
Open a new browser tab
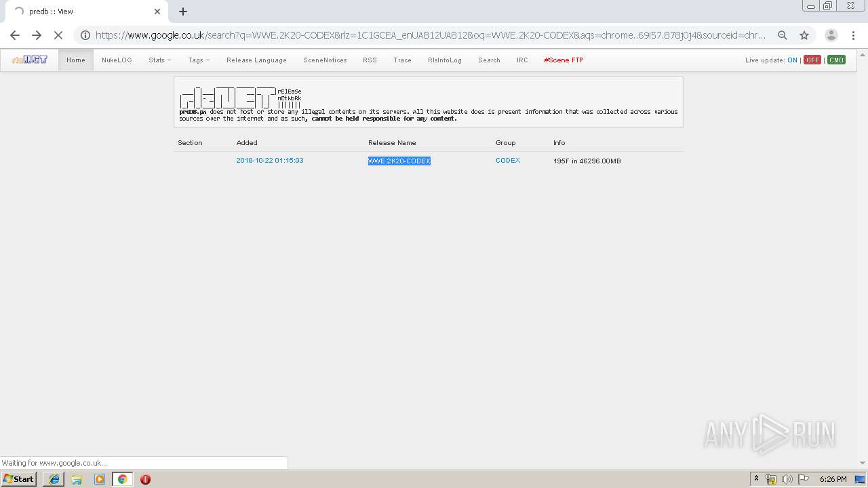(x=183, y=12)
